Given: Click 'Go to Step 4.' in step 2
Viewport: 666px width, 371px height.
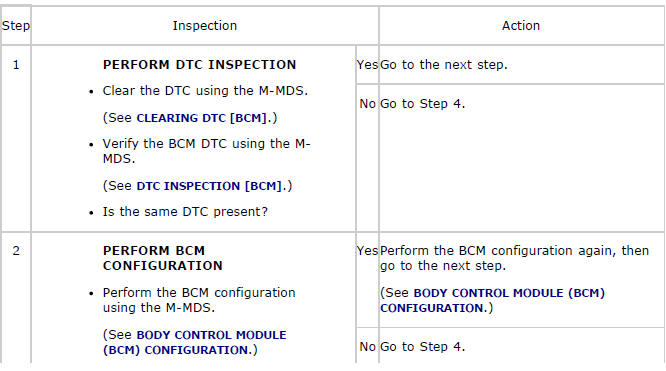Looking at the screenshot, I should click(422, 347).
